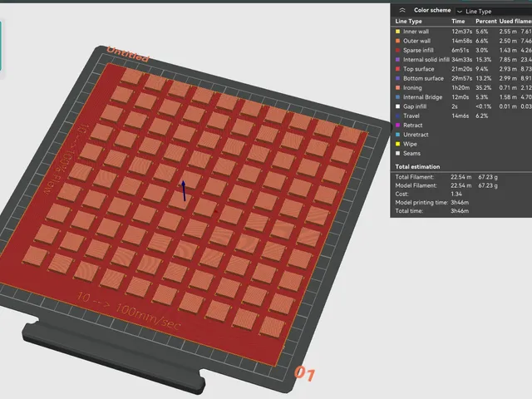Click the Used filament column header
The image size is (532, 399).
click(515, 21)
